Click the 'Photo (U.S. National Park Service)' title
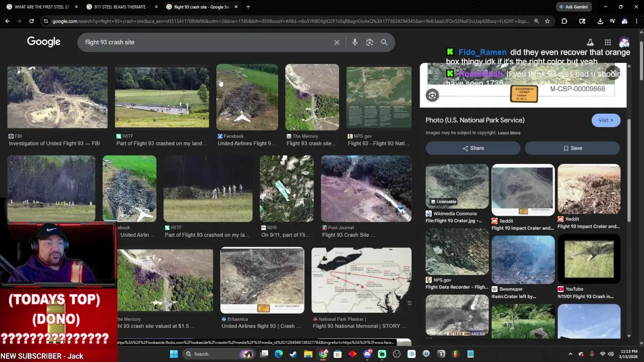This screenshot has width=644, height=362. [x=475, y=120]
